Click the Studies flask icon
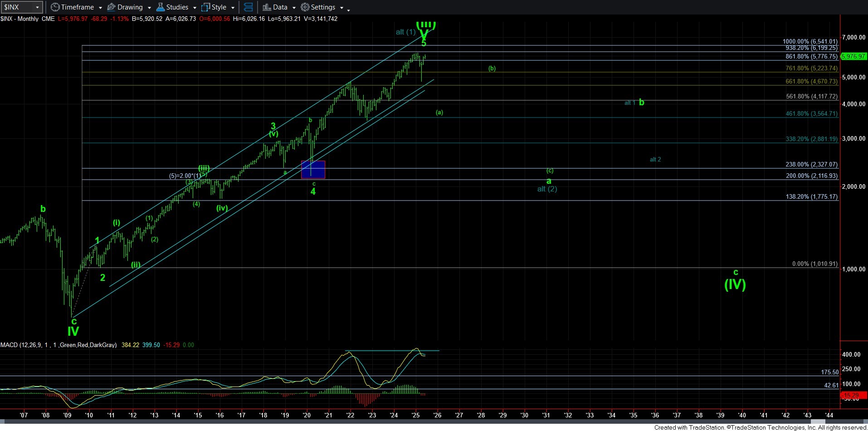This screenshot has height=431, width=868. pos(160,7)
